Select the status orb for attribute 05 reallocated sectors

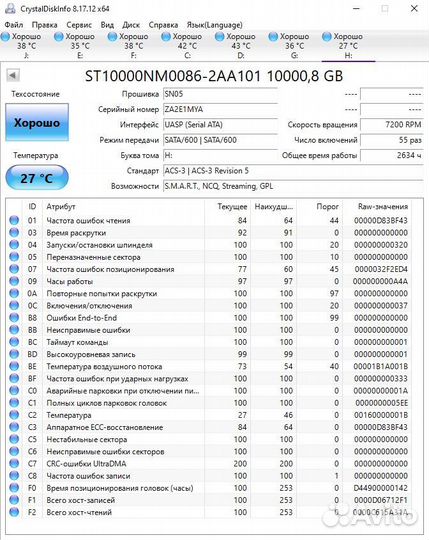[x=14, y=257]
